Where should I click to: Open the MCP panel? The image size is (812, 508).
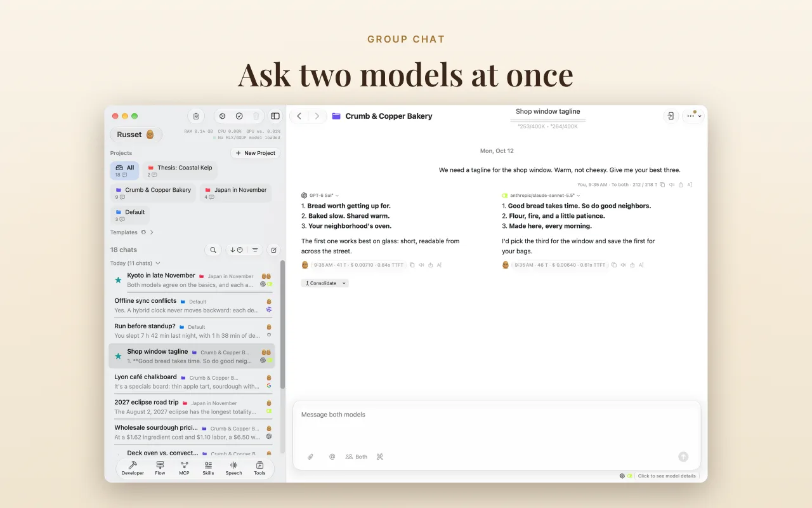[x=184, y=469]
